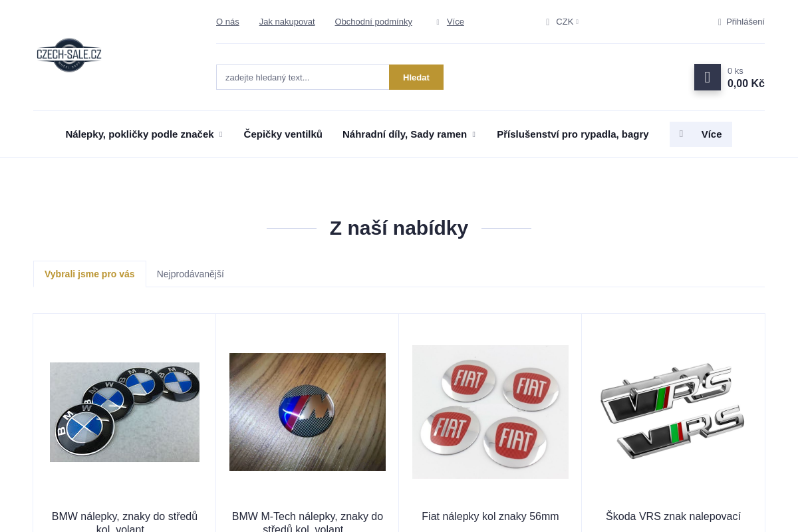The width and height of the screenshot is (798, 532).
Task: Open the Čepičky ventilků category
Action: tap(283, 134)
